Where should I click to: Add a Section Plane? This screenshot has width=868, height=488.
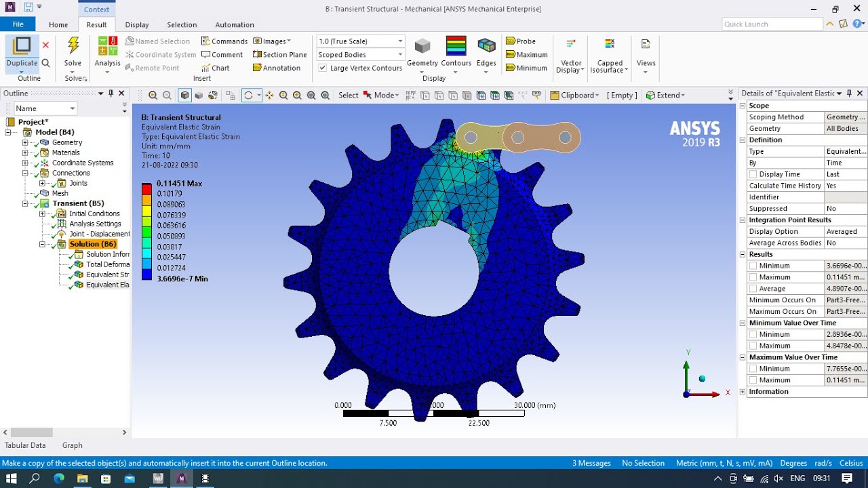pyautogui.click(x=280, y=55)
